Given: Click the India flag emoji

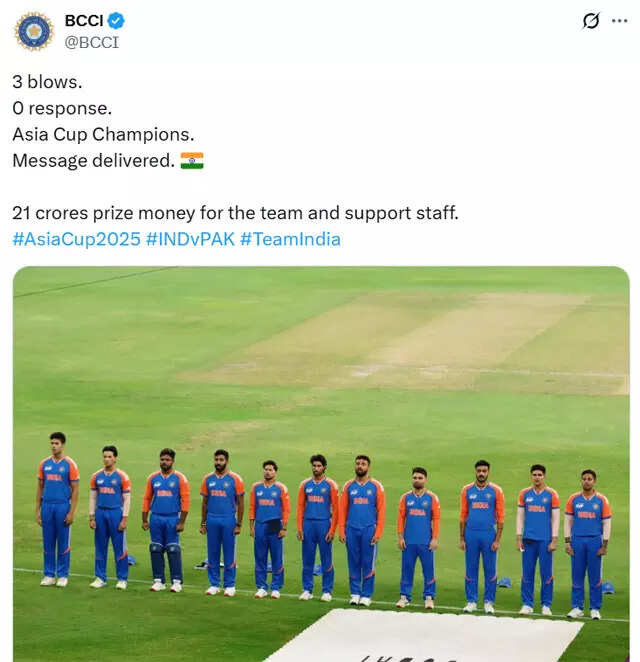Looking at the screenshot, I should (191, 160).
